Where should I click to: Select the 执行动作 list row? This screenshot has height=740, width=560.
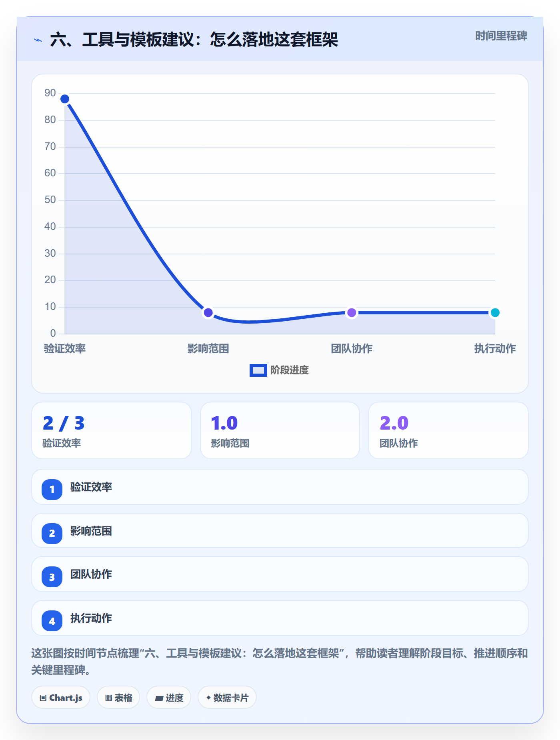(x=280, y=618)
